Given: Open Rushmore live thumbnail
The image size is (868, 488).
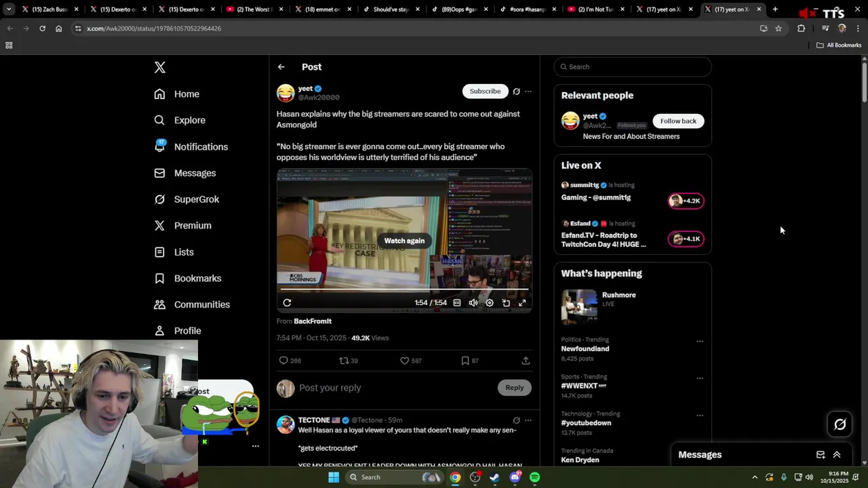Looking at the screenshot, I should (579, 307).
